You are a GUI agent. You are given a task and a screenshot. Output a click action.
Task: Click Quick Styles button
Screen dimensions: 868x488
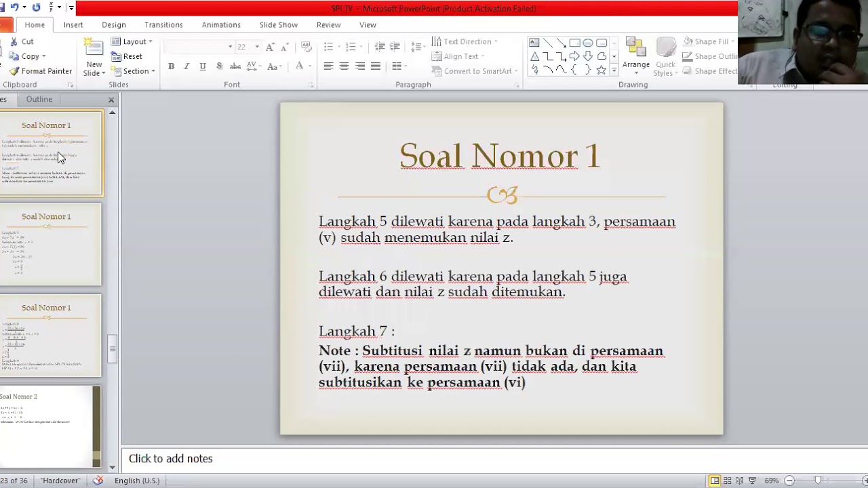[x=665, y=58]
